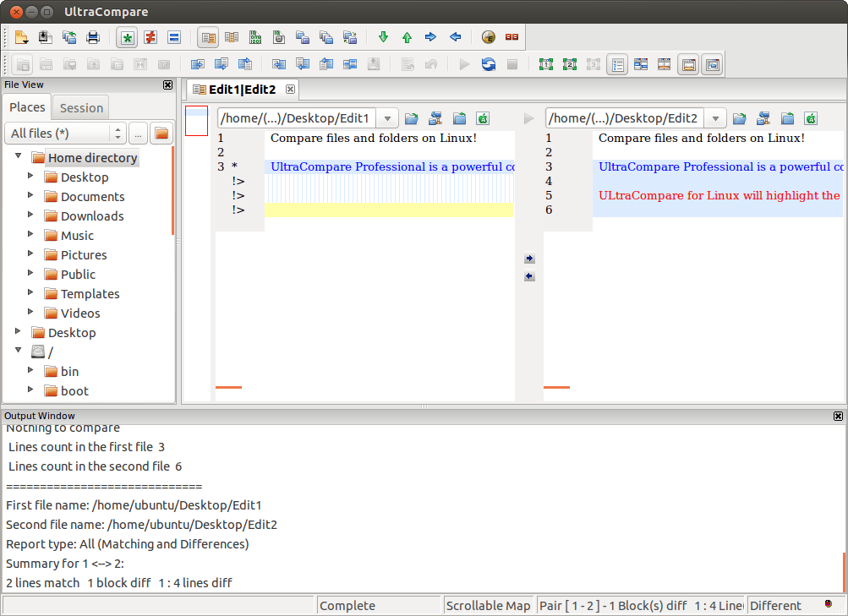Click the green down arrow Next Difference
848x616 pixels.
[384, 37]
